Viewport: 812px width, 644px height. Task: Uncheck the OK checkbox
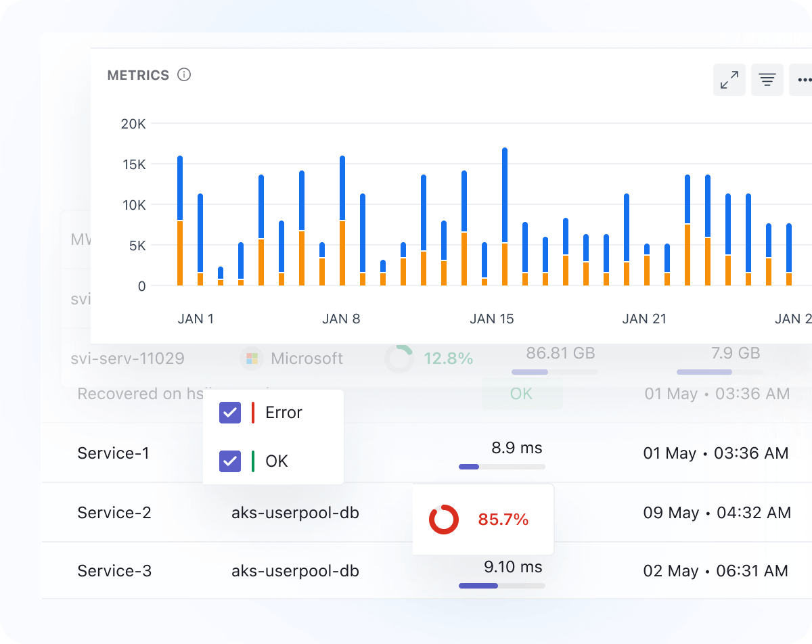(x=230, y=461)
